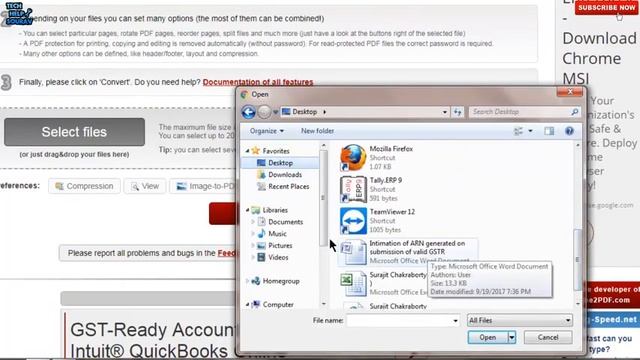Click the View preference button

(145, 186)
